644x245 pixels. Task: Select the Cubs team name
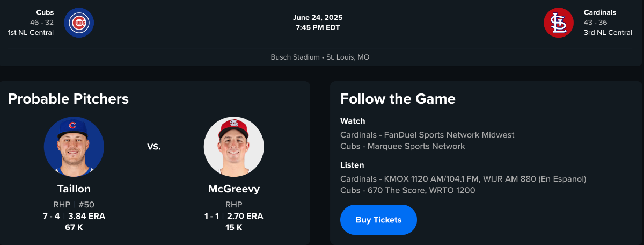pyautogui.click(x=45, y=12)
